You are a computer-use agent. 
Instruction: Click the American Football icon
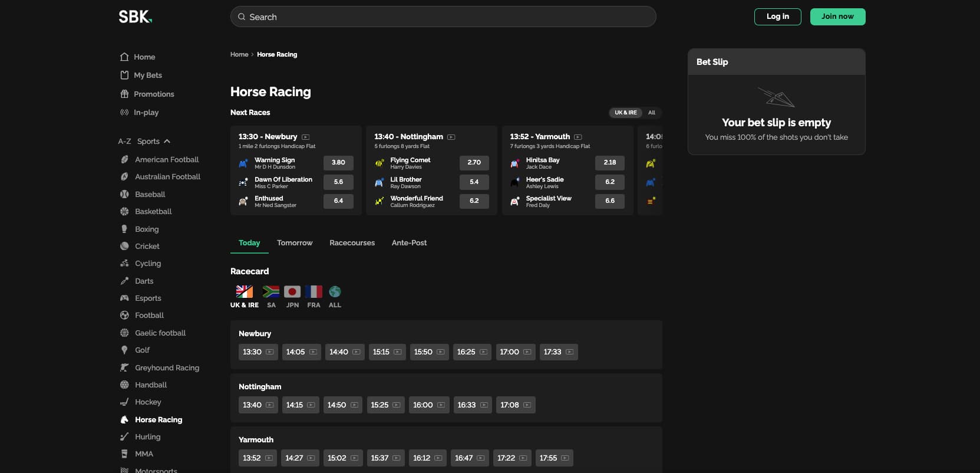(x=124, y=160)
